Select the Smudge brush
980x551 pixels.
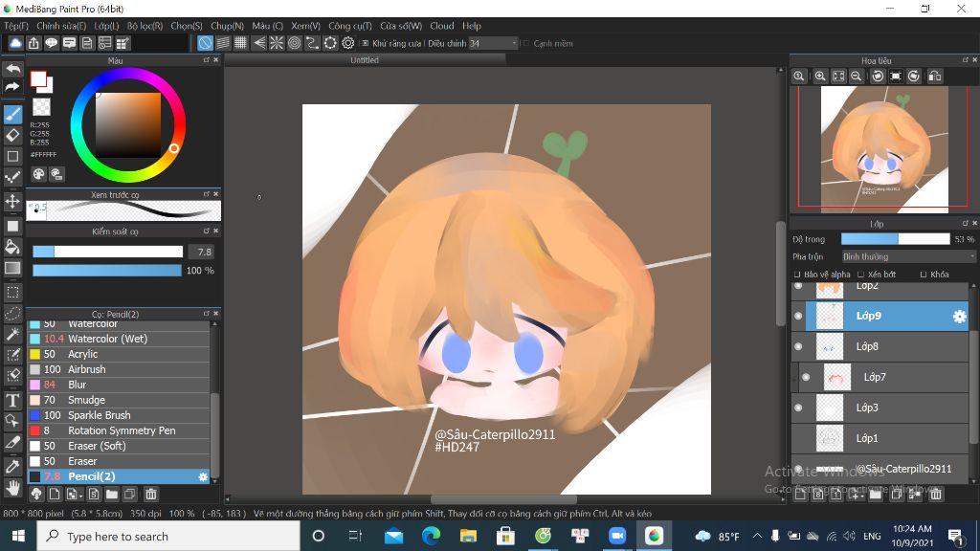click(119, 400)
